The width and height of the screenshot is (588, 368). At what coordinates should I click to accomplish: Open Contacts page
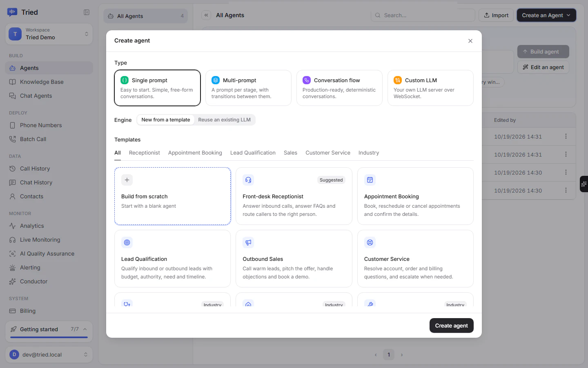click(49, 196)
